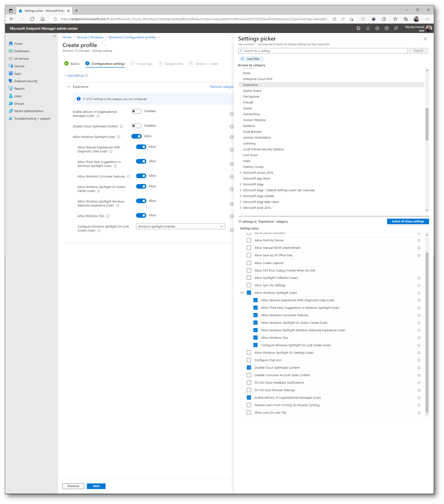Click Remove category link
This screenshot has width=444, height=504.
(222, 87)
